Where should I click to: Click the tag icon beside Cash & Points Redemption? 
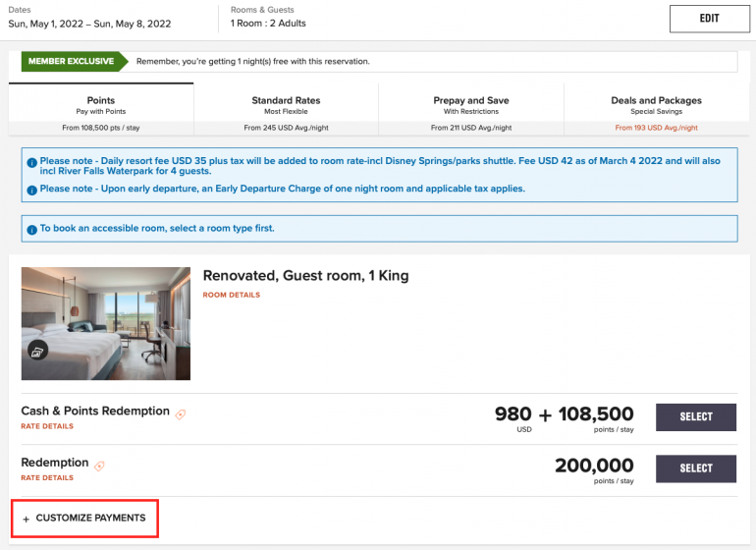pyautogui.click(x=181, y=414)
